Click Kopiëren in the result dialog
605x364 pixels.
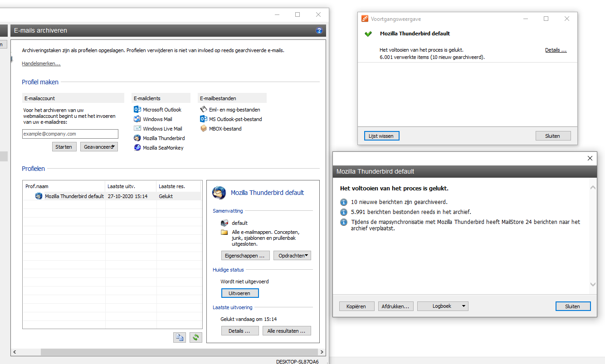[356, 306]
